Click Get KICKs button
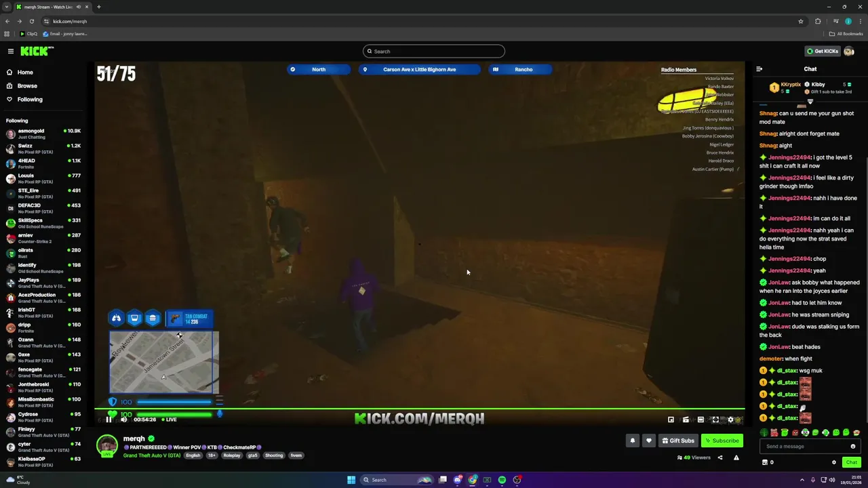Image resolution: width=868 pixels, height=488 pixels. pos(822,51)
